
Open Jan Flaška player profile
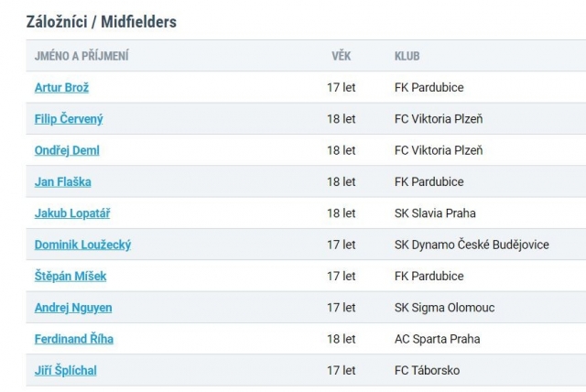63,181
